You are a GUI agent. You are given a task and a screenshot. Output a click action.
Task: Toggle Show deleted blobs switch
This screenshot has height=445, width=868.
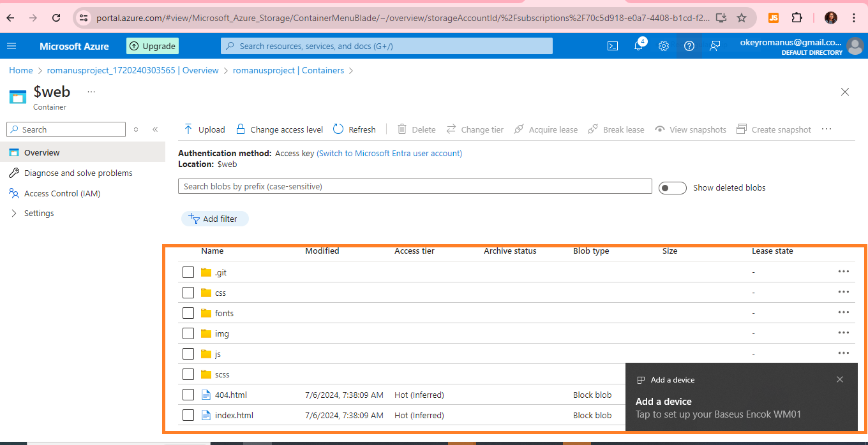pyautogui.click(x=672, y=188)
